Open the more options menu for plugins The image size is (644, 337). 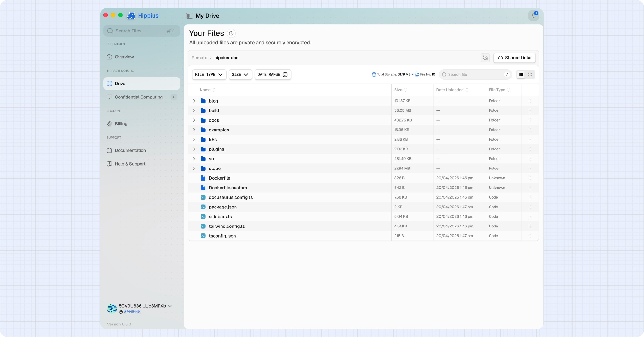530,149
